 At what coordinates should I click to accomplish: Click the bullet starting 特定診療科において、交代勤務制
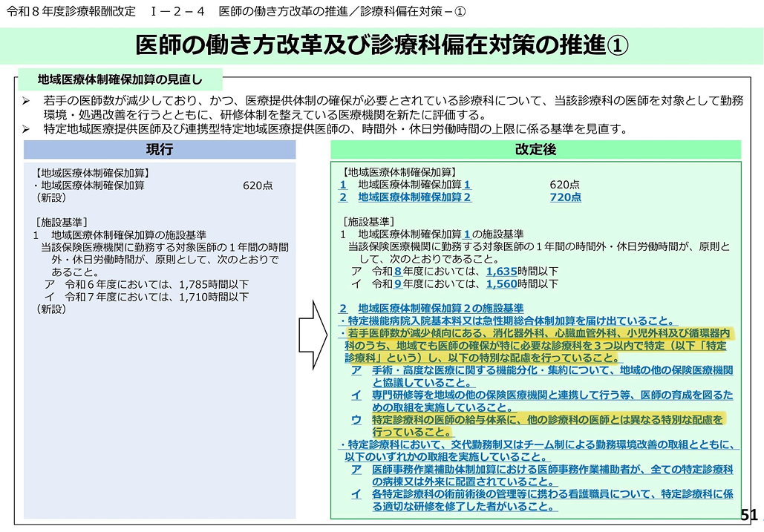click(539, 450)
